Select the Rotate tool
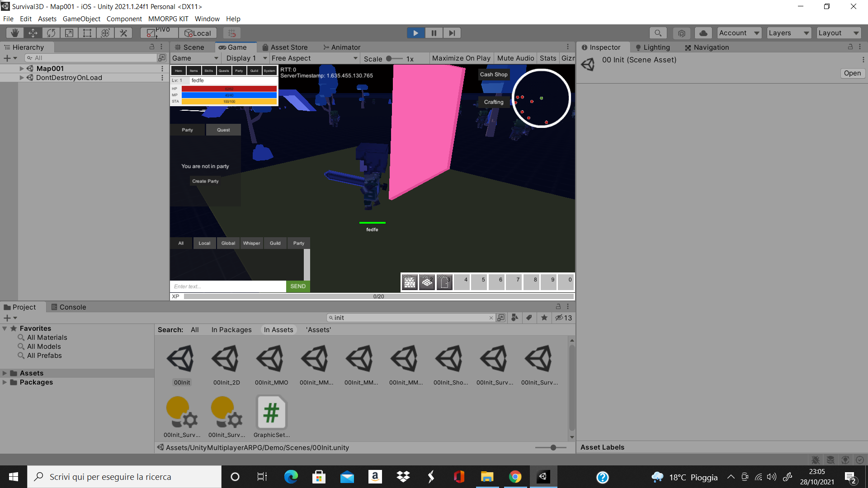Screen dimensions: 868x488 (51, 33)
